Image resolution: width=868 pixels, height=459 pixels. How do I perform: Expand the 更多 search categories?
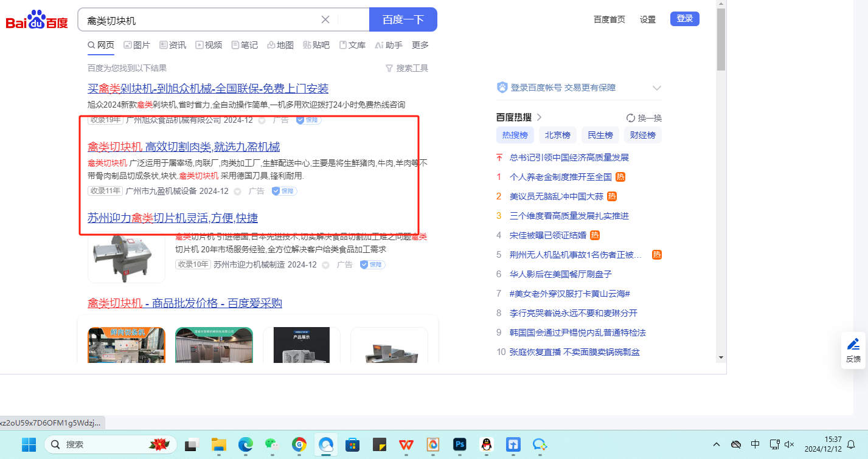[x=420, y=45]
